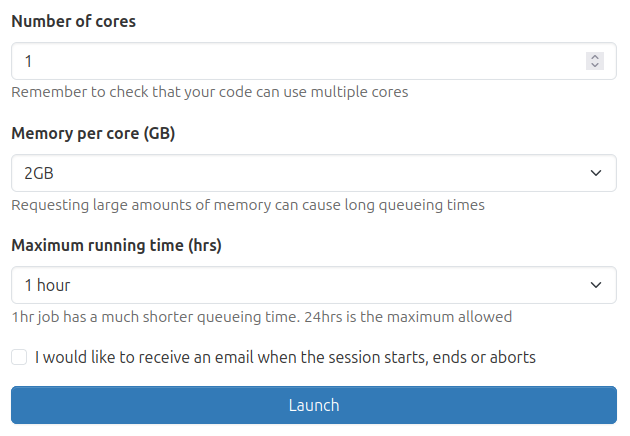
Task: Click the "Maximum running time (hrs)" label
Action: point(116,245)
